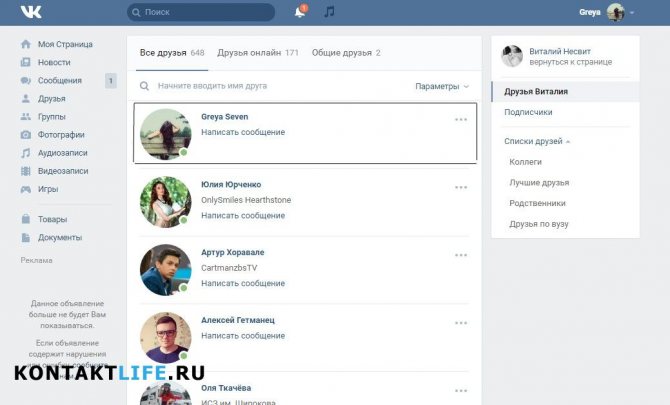Open three-dots menu for Оля Ткачёва
Viewport: 670px width, 405px height.
461,391
